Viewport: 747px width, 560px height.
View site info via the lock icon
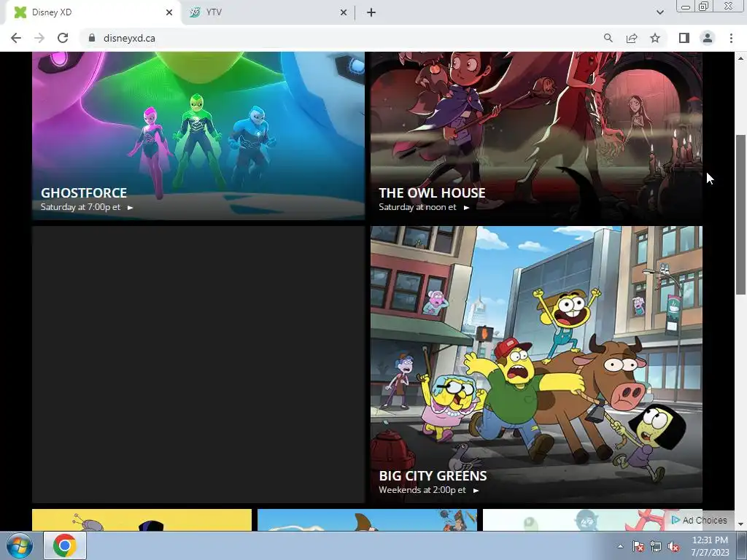[x=92, y=38]
